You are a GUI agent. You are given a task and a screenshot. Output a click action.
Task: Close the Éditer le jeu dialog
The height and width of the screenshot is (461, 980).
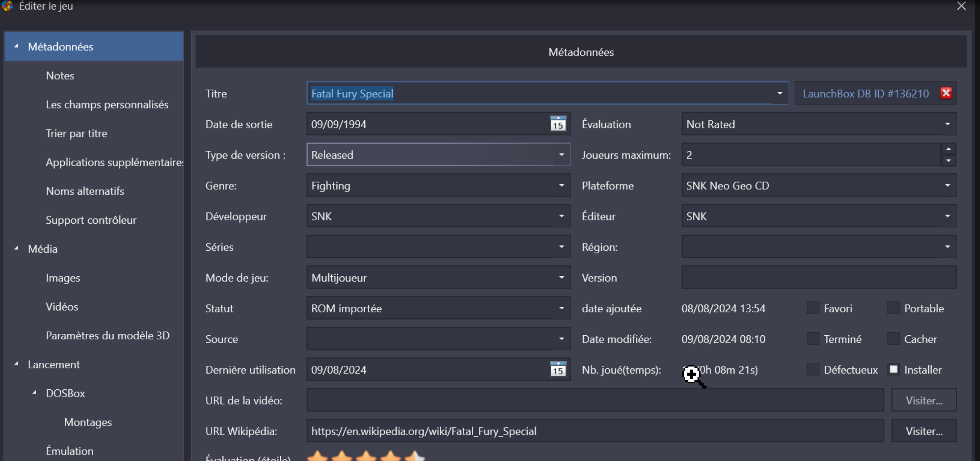click(x=961, y=6)
